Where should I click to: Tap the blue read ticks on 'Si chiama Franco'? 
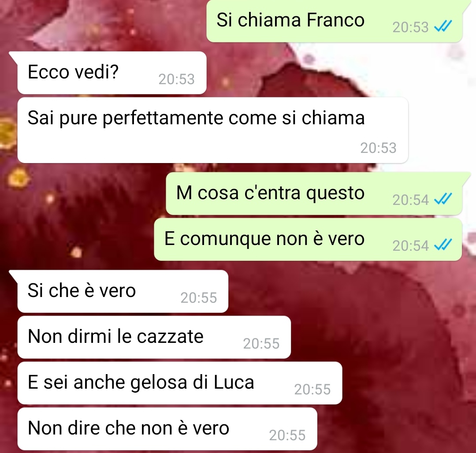click(443, 26)
